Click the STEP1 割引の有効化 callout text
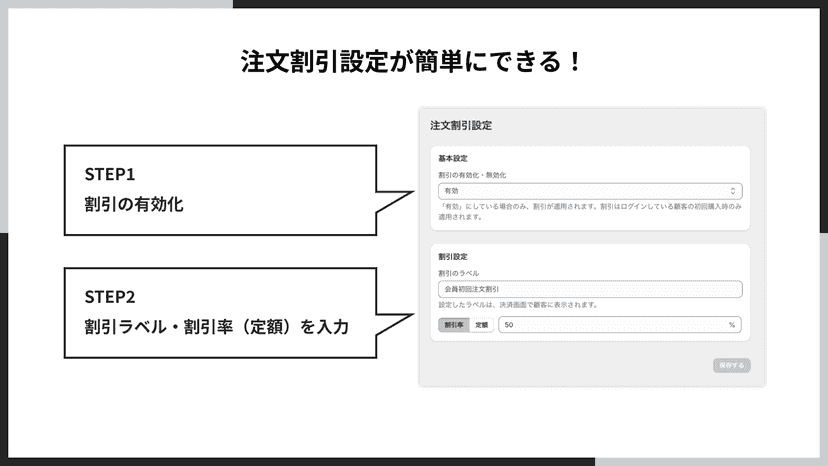Viewport: 828px width, 466px height. [x=134, y=189]
